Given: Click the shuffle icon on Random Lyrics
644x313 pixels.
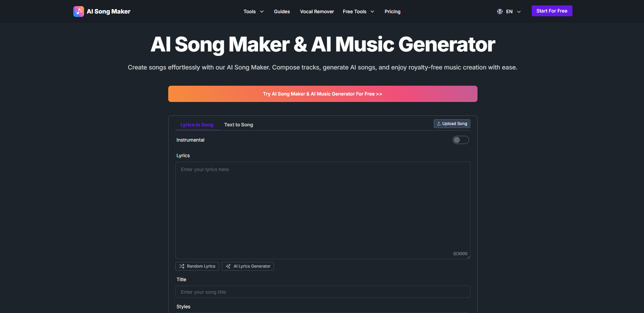Looking at the screenshot, I should 182,266.
